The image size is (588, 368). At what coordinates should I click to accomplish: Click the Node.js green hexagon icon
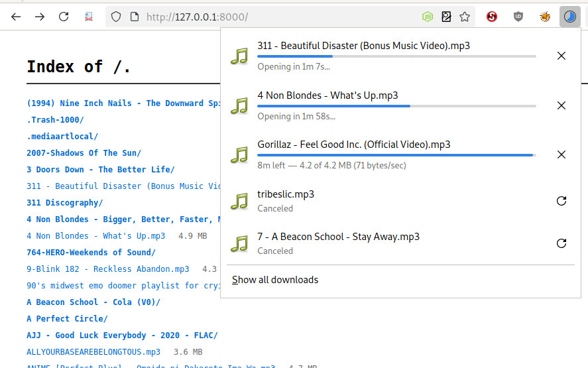coord(428,17)
